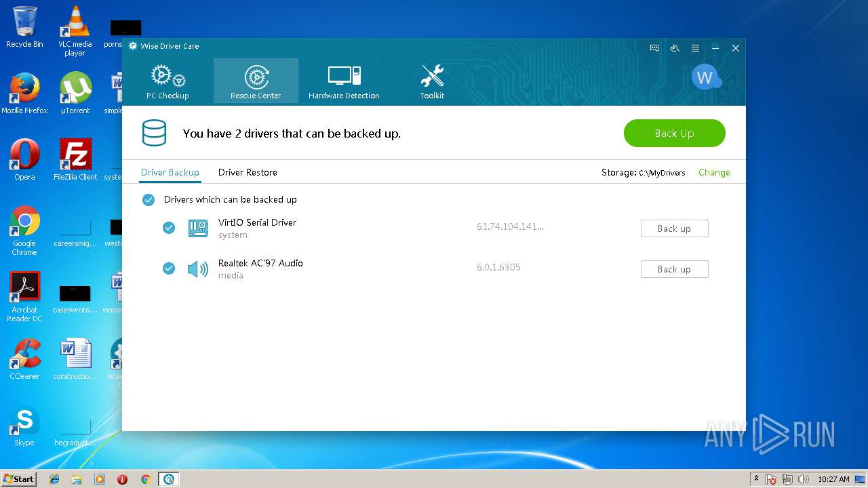The height and width of the screenshot is (488, 868).
Task: Back up the VirtIO Serial Driver
Action: 675,228
